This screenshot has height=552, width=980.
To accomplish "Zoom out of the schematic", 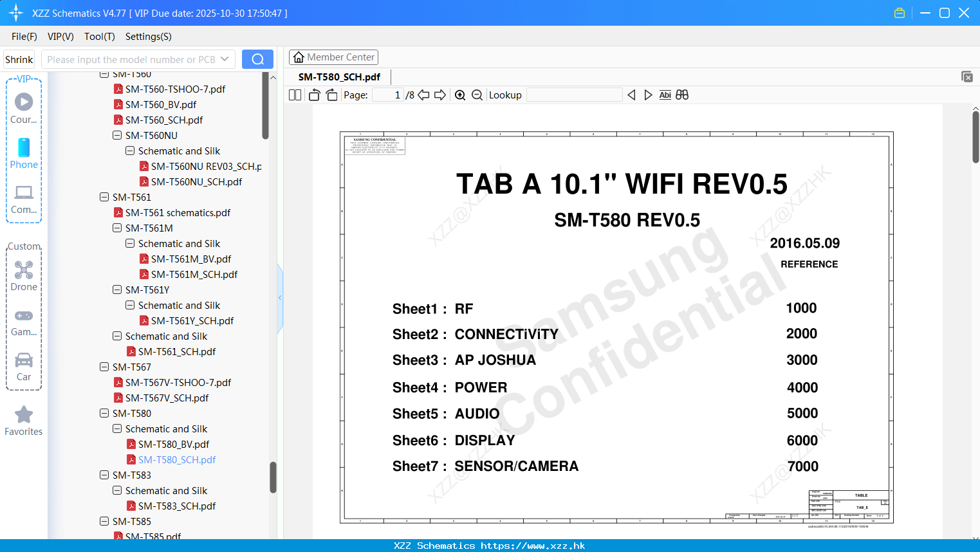I will [477, 95].
